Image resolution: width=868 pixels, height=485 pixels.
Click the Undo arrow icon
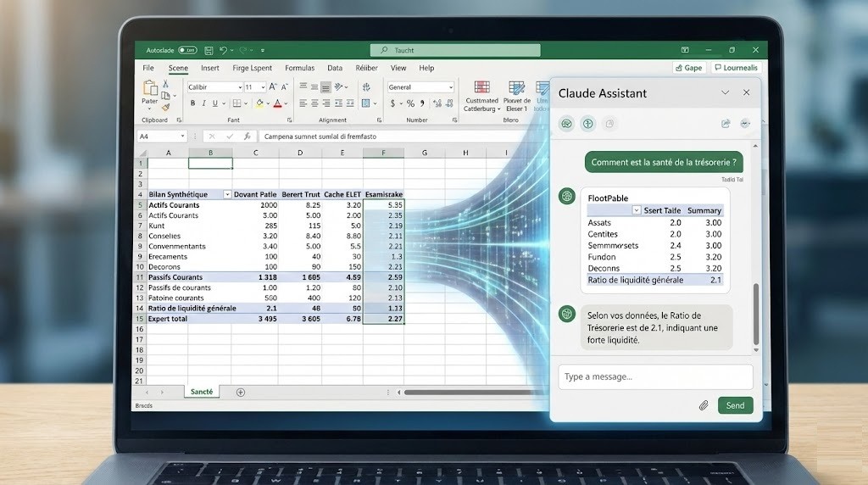tap(223, 50)
